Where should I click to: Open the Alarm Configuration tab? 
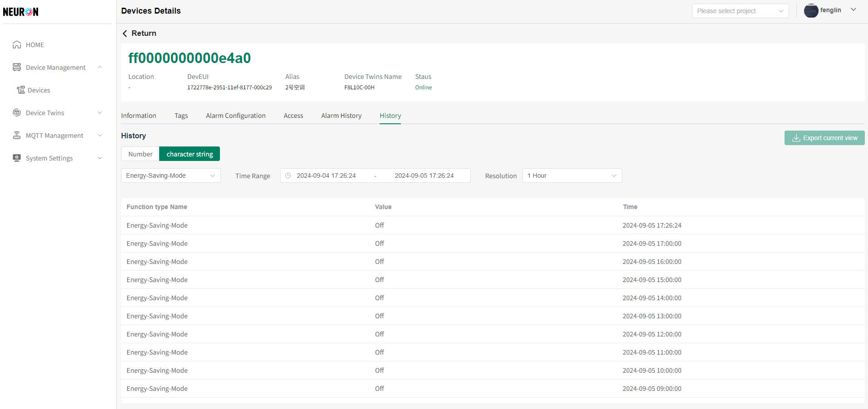[x=236, y=116]
